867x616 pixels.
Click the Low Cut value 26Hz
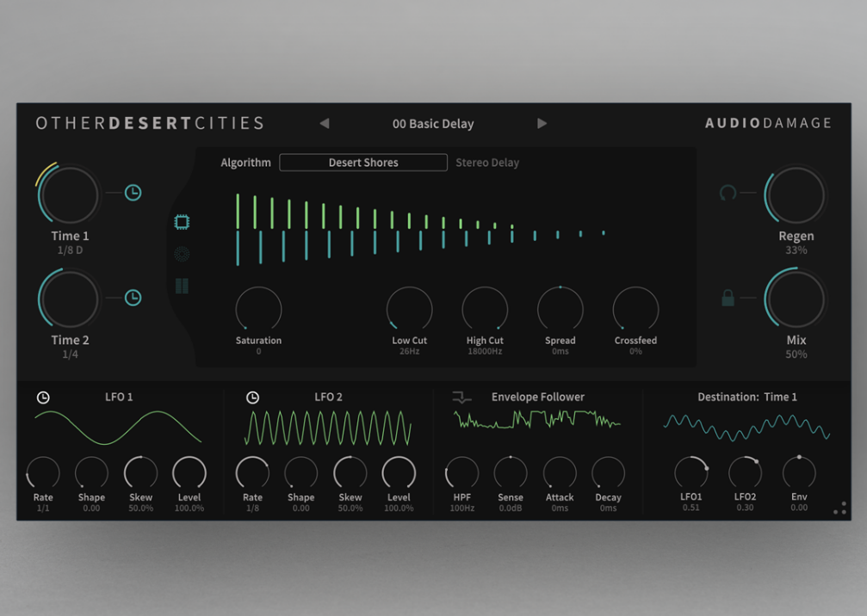[409, 351]
